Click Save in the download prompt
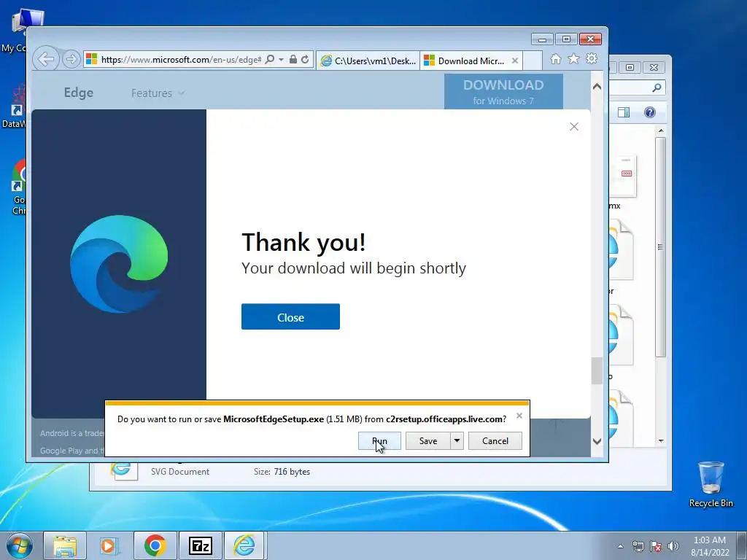Image resolution: width=747 pixels, height=560 pixels. (x=427, y=441)
